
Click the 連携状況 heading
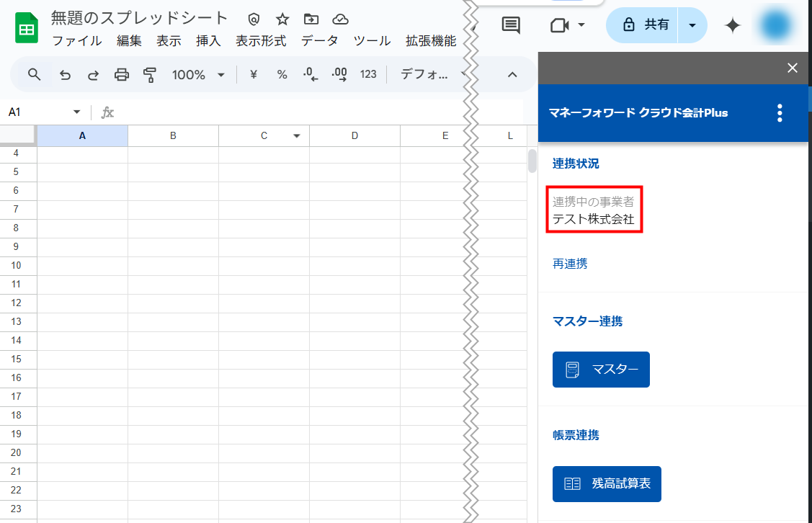pos(576,164)
